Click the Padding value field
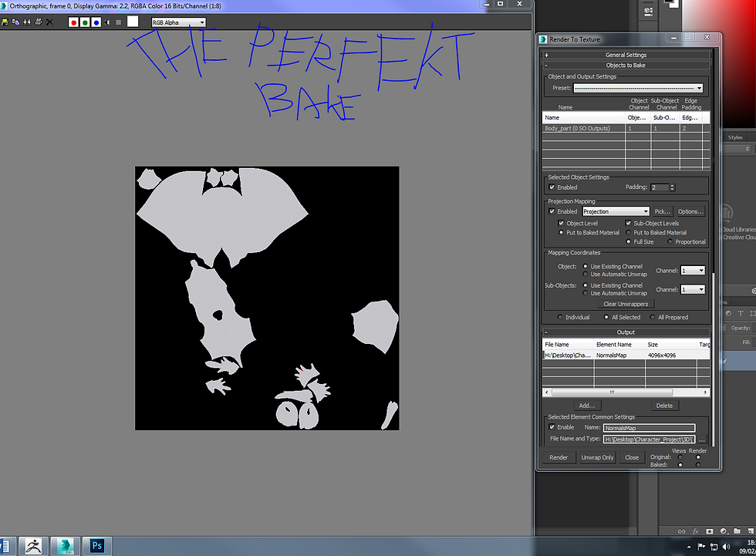The height and width of the screenshot is (556, 756). click(660, 187)
